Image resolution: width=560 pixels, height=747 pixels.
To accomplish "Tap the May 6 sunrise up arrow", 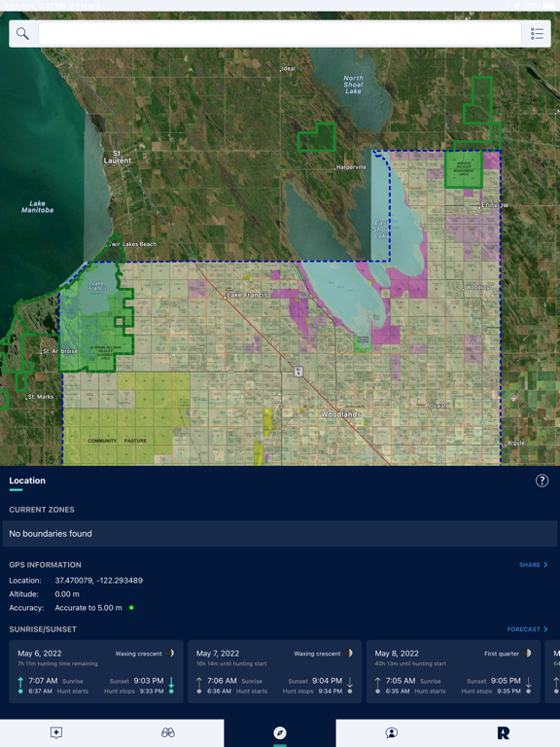I will pos(20,685).
